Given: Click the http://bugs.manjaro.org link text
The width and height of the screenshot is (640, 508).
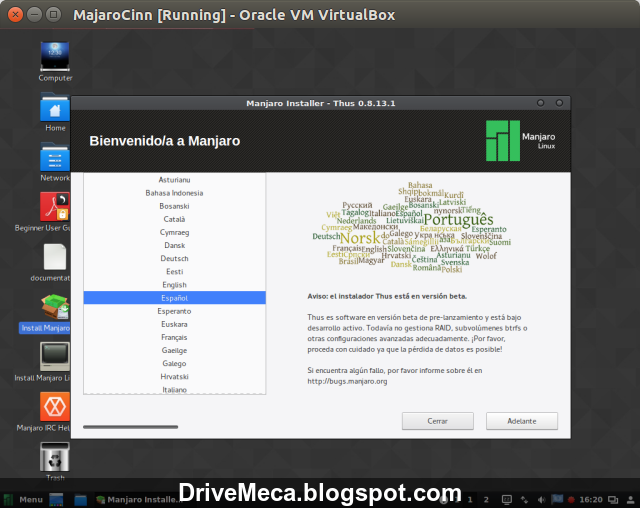Looking at the screenshot, I should pyautogui.click(x=347, y=381).
